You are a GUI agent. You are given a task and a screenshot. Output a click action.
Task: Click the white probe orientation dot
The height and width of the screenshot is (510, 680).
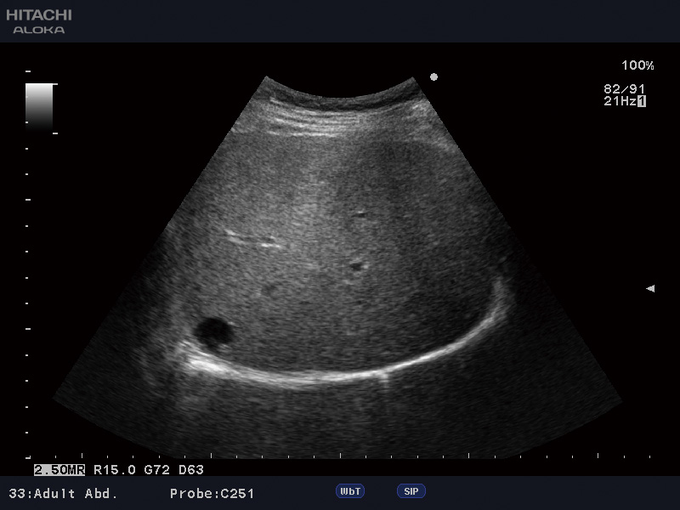click(434, 76)
